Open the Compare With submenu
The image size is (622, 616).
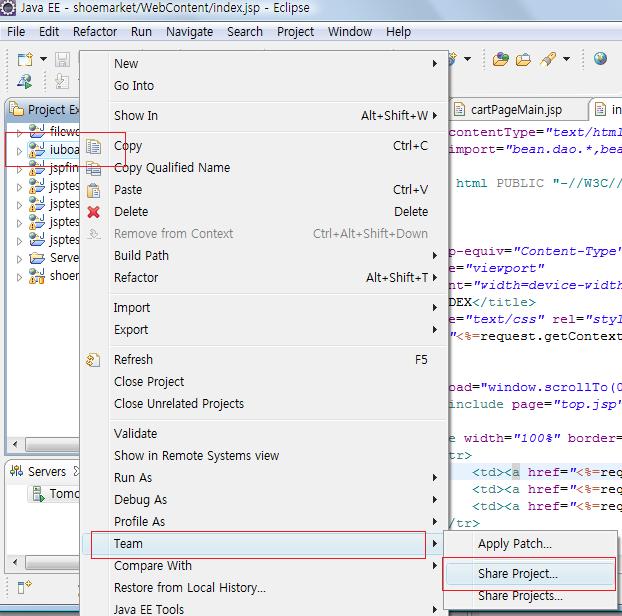[x=264, y=566]
